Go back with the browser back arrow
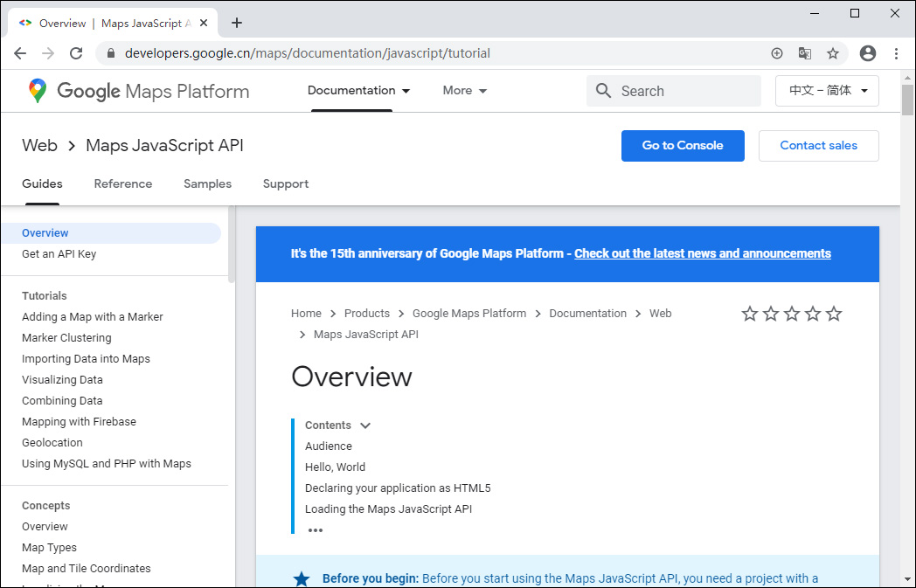The width and height of the screenshot is (916, 588). point(20,53)
